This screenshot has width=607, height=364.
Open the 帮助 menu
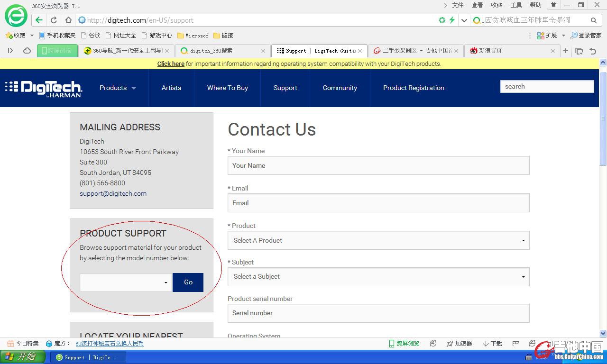click(535, 5)
